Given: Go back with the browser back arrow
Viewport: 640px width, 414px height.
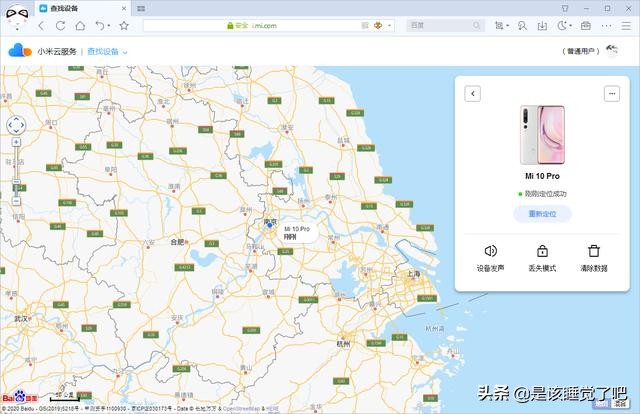Looking at the screenshot, I should tap(41, 26).
